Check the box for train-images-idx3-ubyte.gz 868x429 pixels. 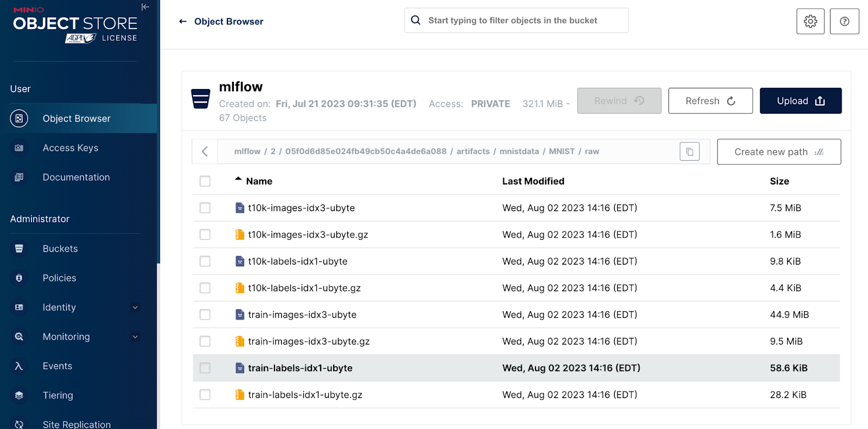click(205, 341)
